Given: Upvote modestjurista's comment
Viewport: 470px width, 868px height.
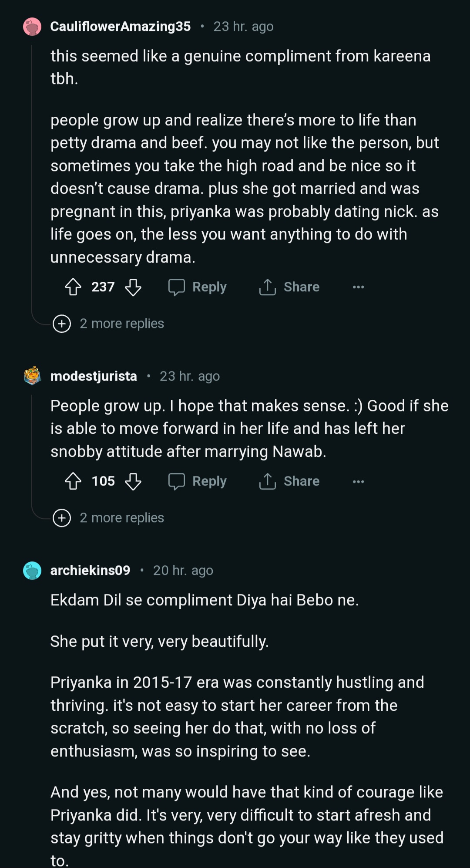Looking at the screenshot, I should tap(73, 481).
